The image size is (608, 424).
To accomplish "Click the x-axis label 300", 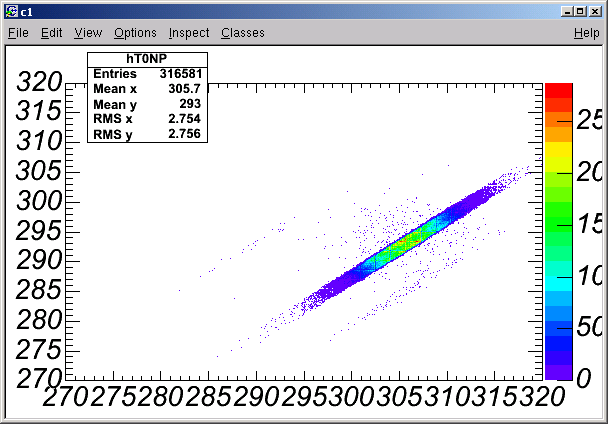I will (352, 397).
